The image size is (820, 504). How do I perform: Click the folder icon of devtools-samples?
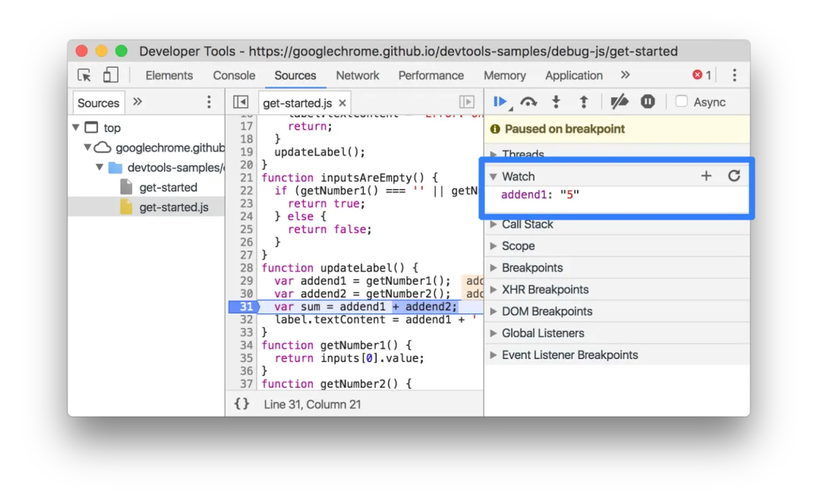tap(115, 168)
